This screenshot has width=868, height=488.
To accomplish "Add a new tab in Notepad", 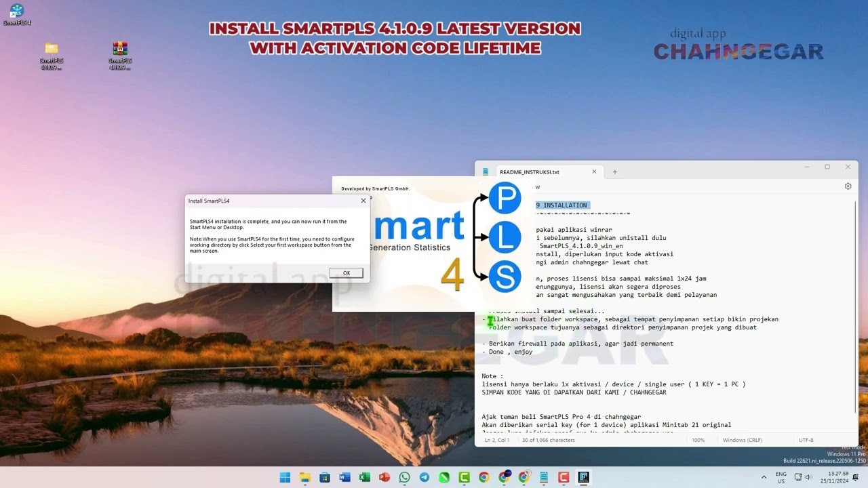I will (x=615, y=172).
